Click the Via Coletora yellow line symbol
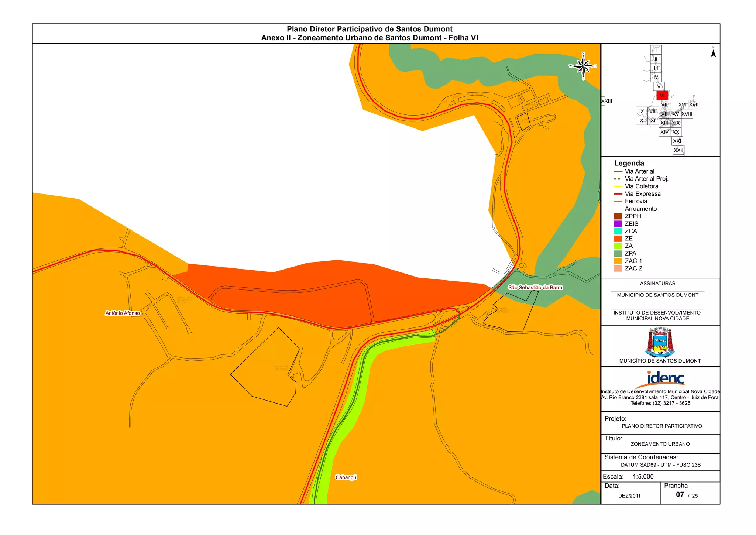 coord(618,186)
